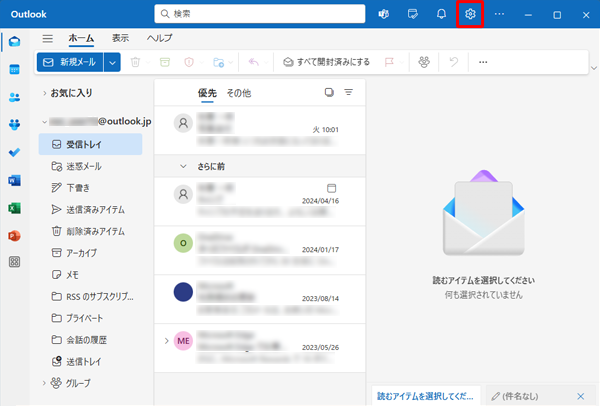Toggle navigation pane via hamburger icon

[x=48, y=38]
